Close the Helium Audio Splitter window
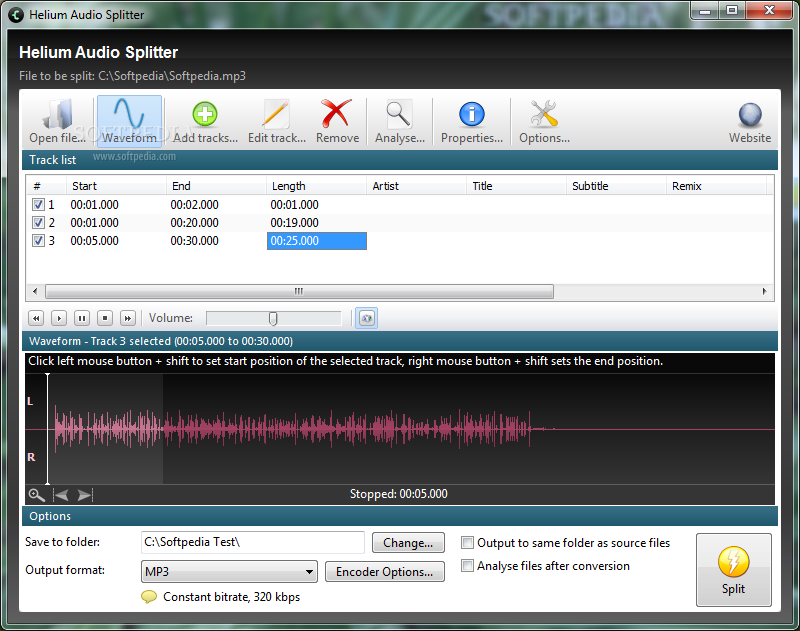This screenshot has height=631, width=800. click(769, 11)
